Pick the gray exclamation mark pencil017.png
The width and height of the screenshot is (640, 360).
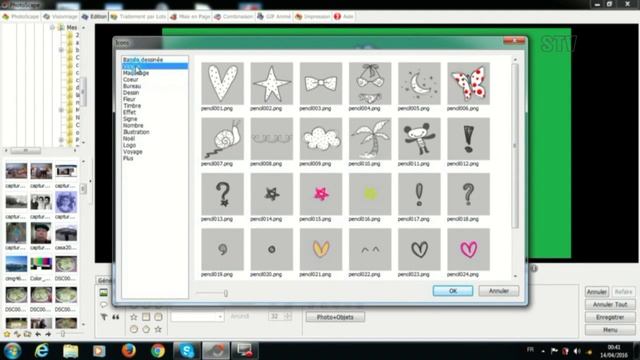(x=419, y=194)
